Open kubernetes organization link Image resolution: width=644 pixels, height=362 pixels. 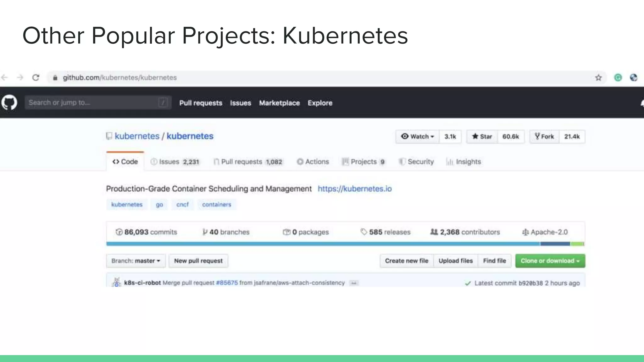[137, 136]
